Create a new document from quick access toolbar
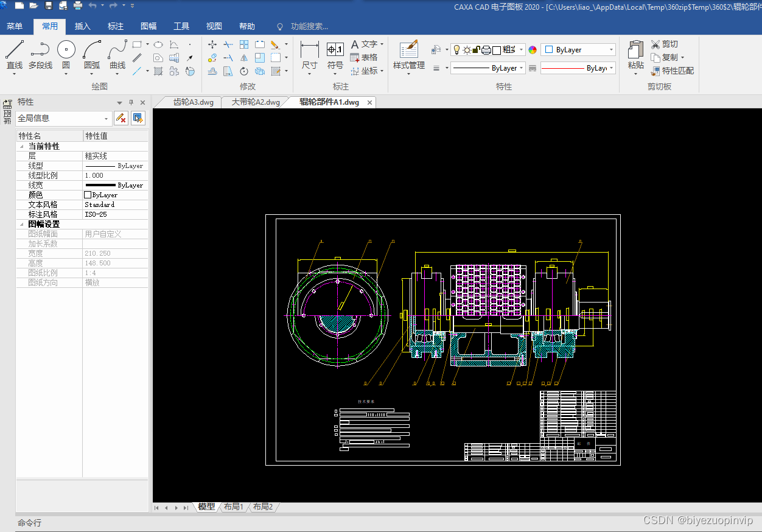762x532 pixels. pos(19,5)
